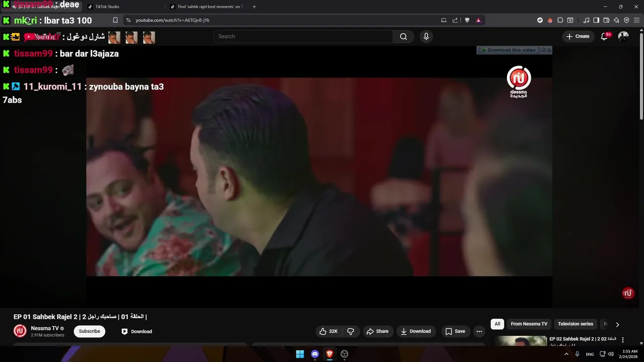Open Nessma TV channel avatar
Image resolution: width=644 pixels, height=362 pixels.
20,331
